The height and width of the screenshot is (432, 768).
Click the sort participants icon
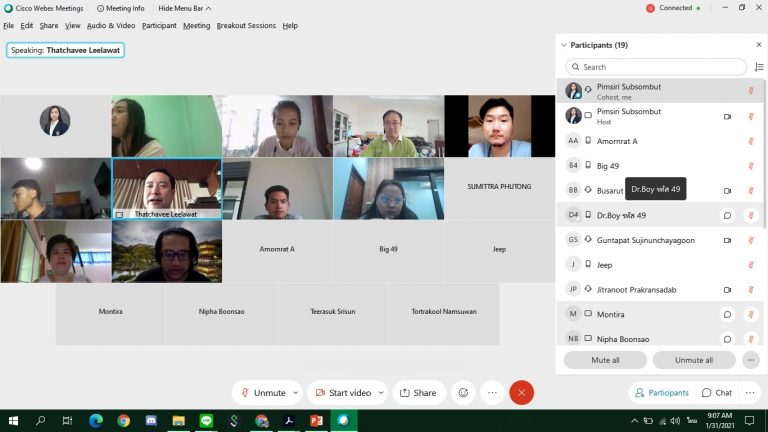[x=758, y=67]
